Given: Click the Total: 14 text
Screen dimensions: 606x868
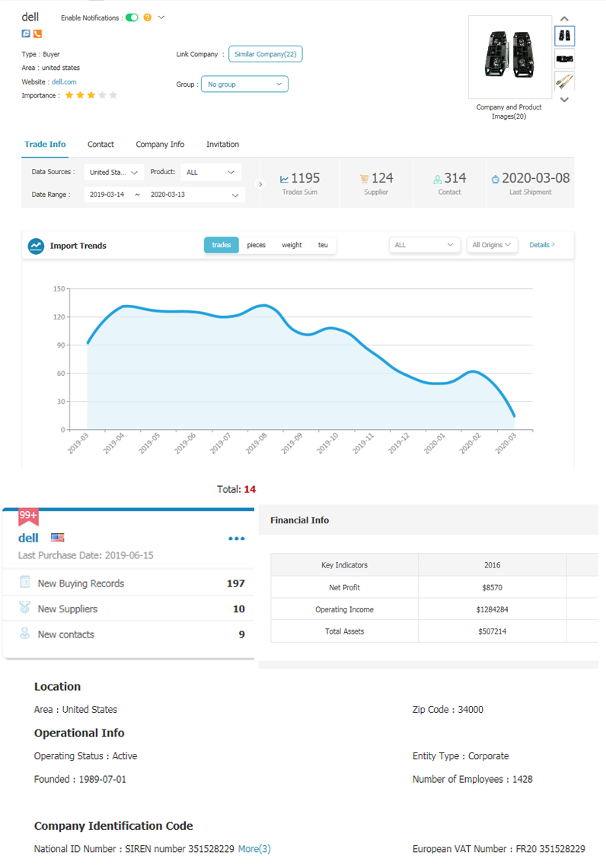Looking at the screenshot, I should (237, 489).
